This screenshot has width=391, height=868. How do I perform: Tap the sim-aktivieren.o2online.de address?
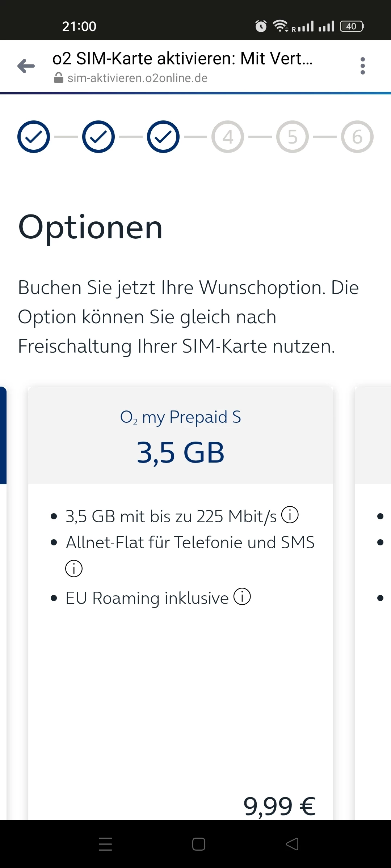(138, 78)
